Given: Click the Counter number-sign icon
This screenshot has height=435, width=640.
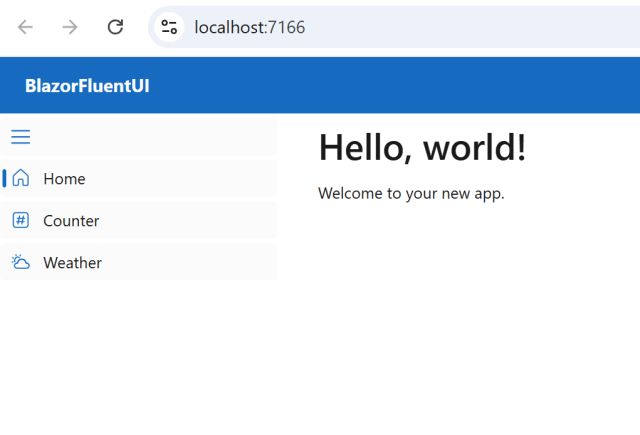Looking at the screenshot, I should click(x=21, y=220).
